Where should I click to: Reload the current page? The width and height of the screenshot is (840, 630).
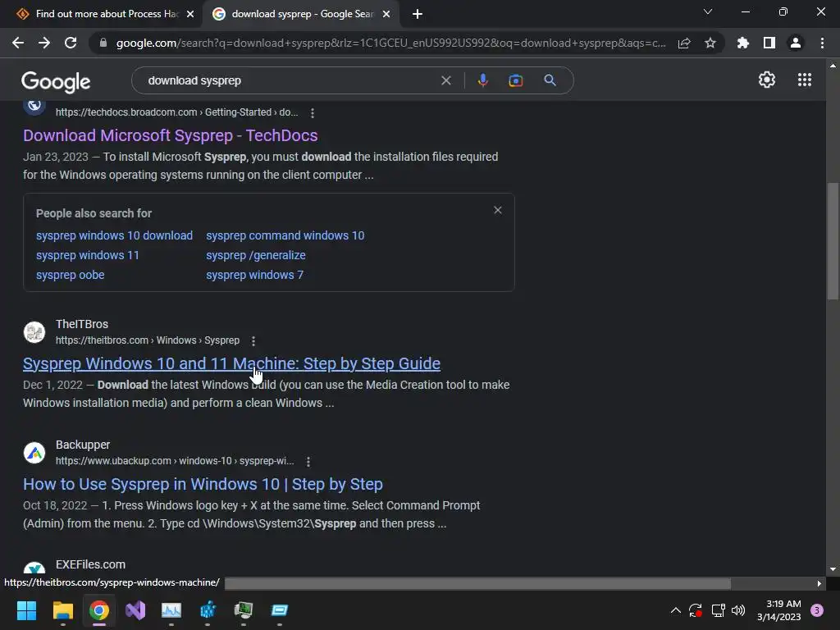pyautogui.click(x=71, y=43)
